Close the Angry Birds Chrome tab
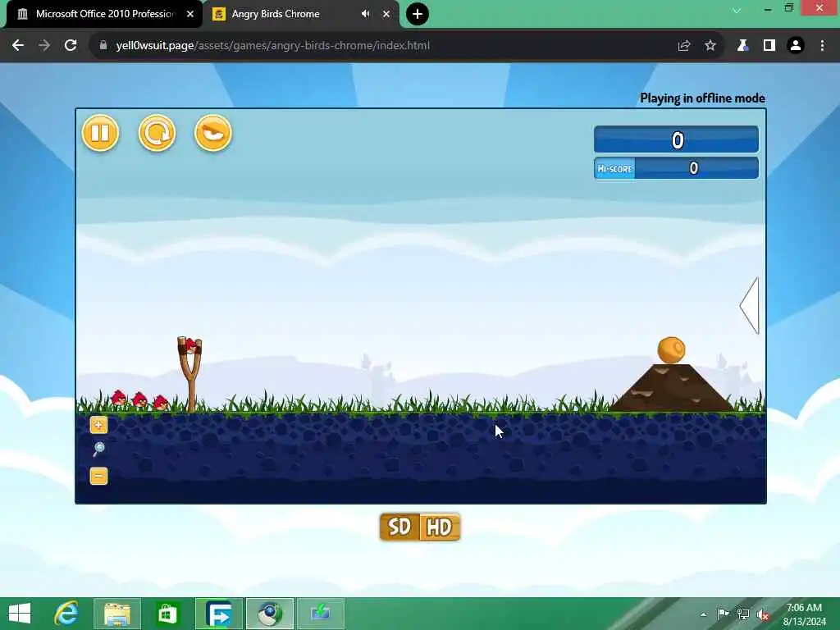The width and height of the screenshot is (840, 630). [386, 14]
